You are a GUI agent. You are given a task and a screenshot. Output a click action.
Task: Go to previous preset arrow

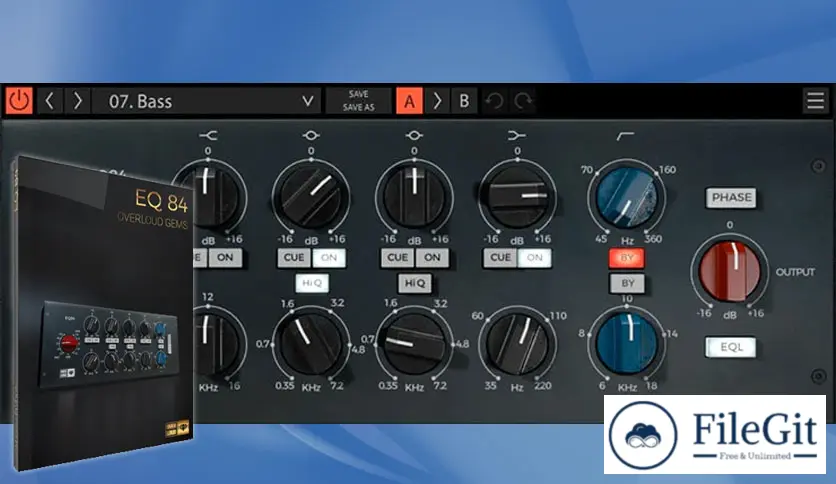50,101
